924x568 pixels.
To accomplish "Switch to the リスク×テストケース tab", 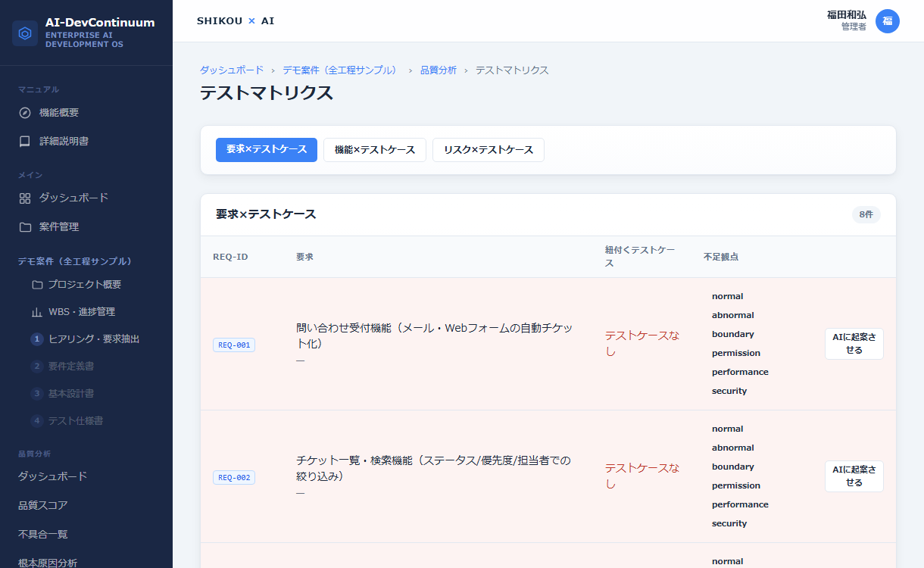I will click(489, 150).
